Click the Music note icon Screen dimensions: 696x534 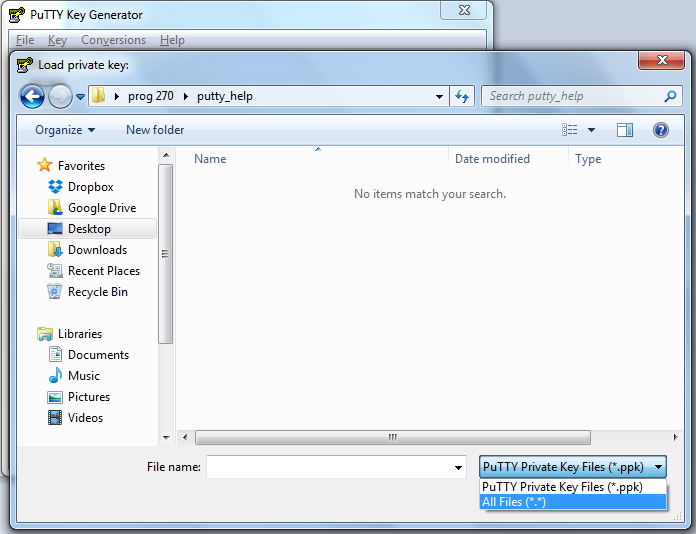pyautogui.click(x=55, y=376)
